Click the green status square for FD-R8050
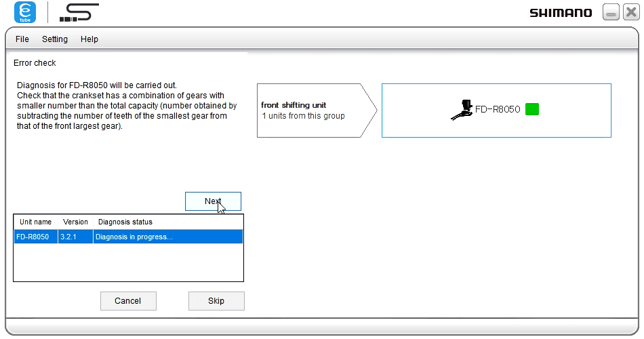The image size is (644, 339). tap(532, 109)
